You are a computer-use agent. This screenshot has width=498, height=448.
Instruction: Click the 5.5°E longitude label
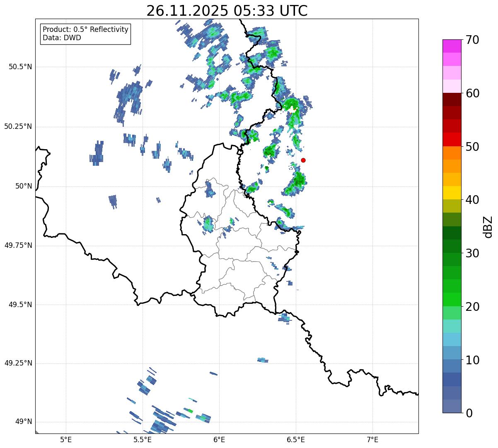143,439
